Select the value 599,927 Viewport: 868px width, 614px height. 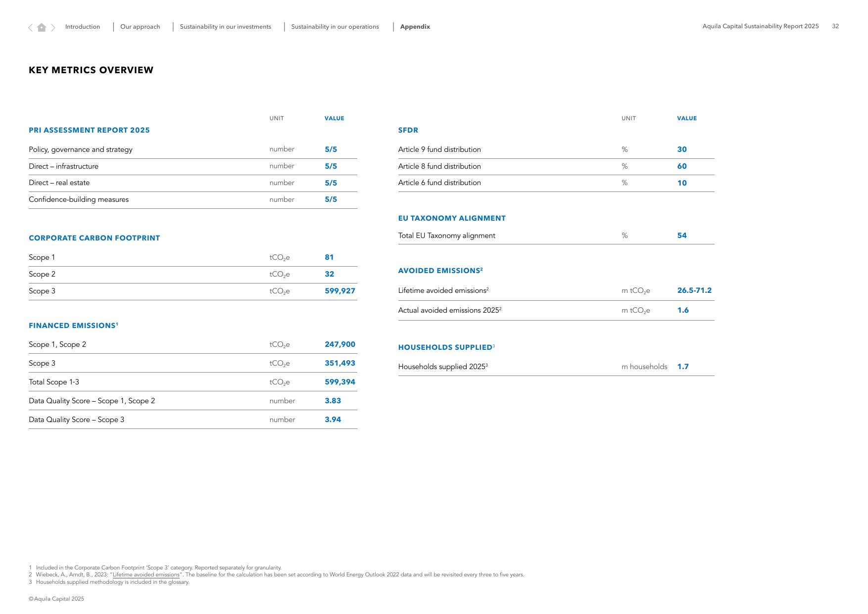click(x=340, y=291)
